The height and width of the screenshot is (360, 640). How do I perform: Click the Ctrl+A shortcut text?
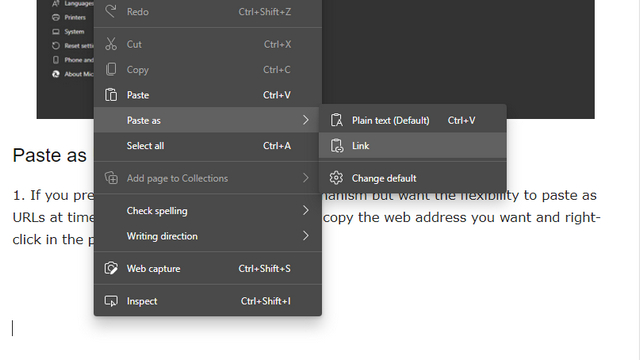277,145
